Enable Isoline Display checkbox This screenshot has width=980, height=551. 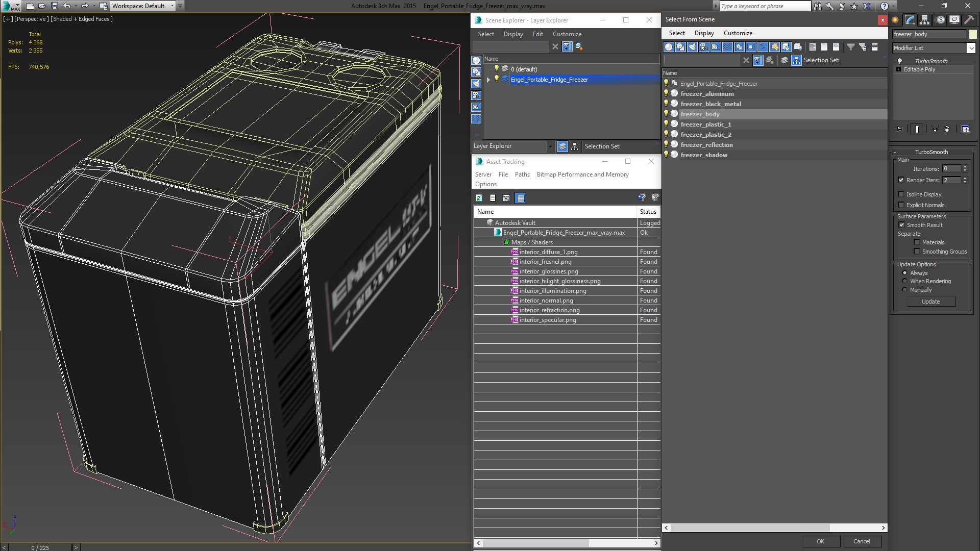pos(901,194)
